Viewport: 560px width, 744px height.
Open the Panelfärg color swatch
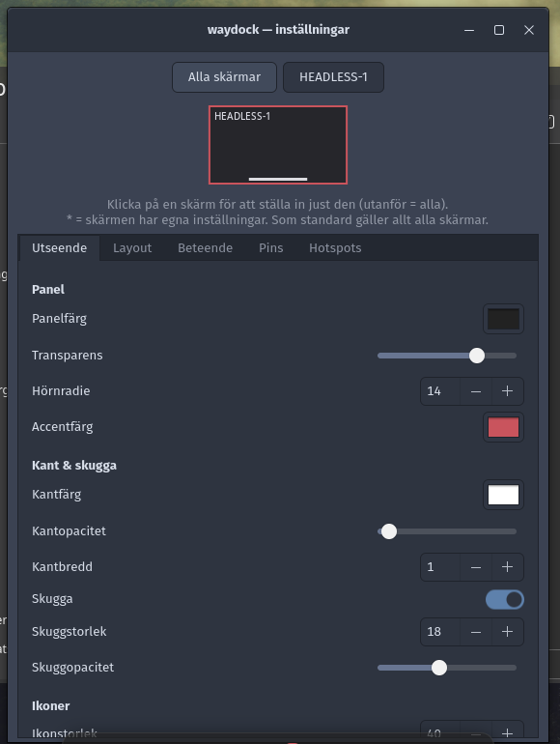(503, 319)
